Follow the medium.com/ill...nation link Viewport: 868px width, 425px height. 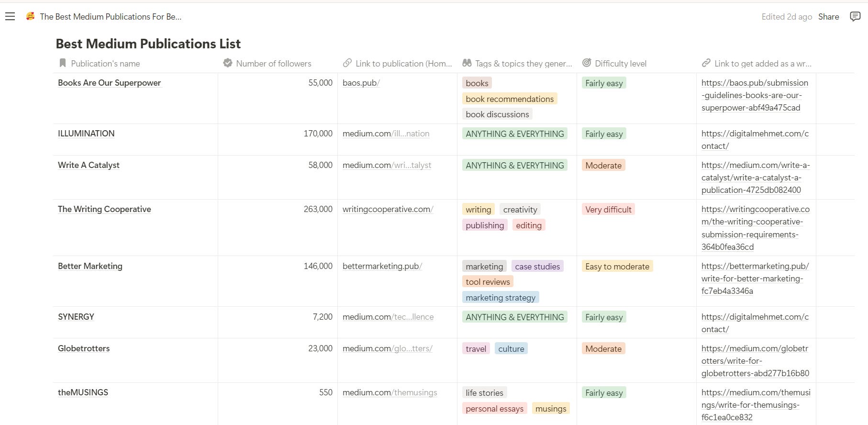coord(386,134)
